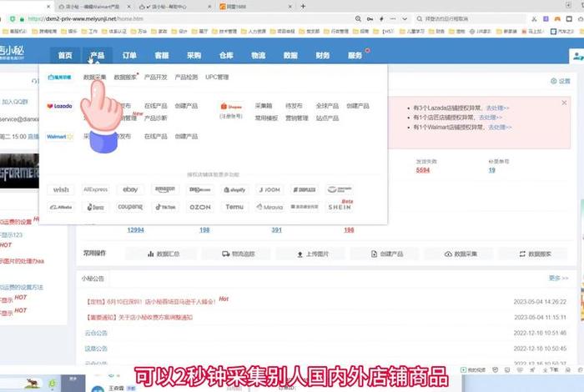
Task: Select 产品开发 in the product submenu
Action: pos(156,77)
